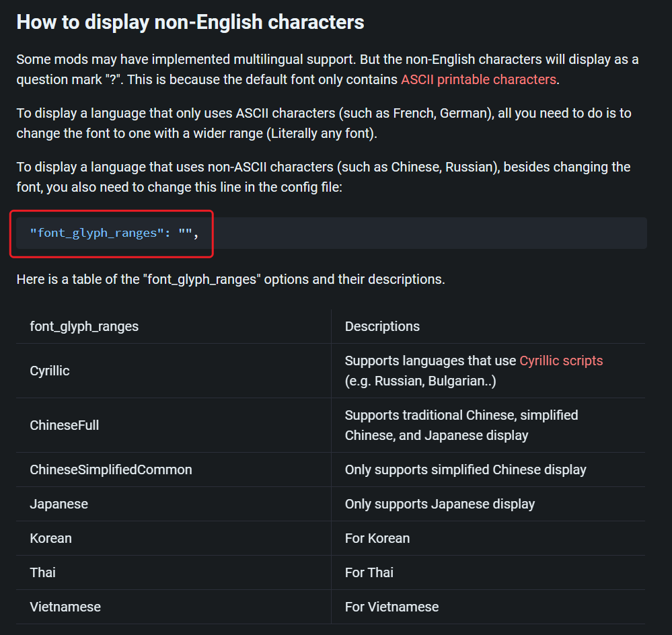
Task: Click the "Here is a table" sentence
Action: point(231,279)
